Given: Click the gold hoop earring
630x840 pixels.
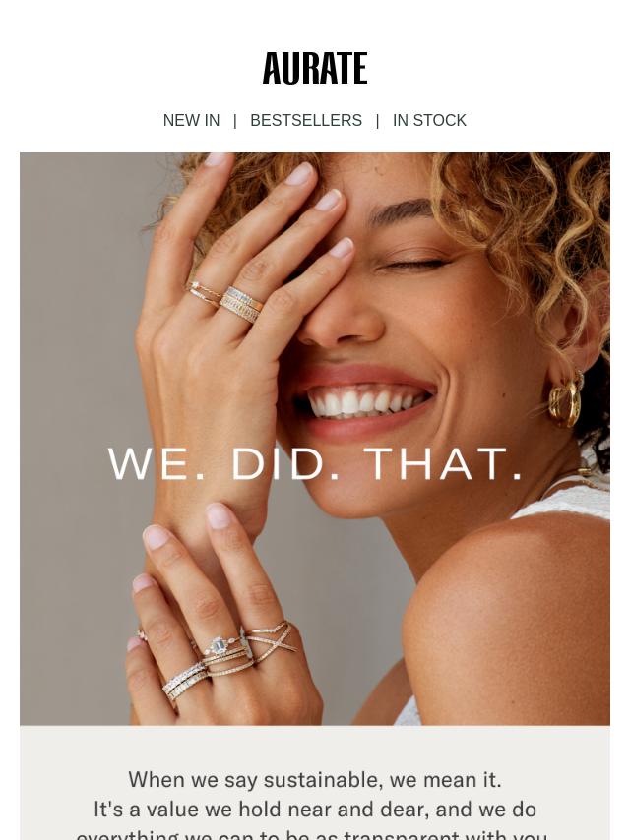Looking at the screenshot, I should (x=566, y=400).
